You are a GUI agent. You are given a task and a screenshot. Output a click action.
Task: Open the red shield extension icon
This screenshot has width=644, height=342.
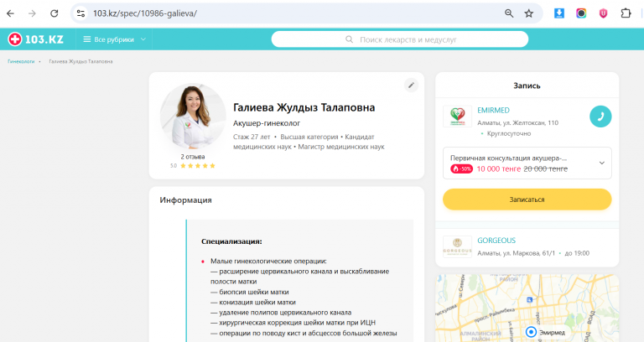(x=603, y=13)
